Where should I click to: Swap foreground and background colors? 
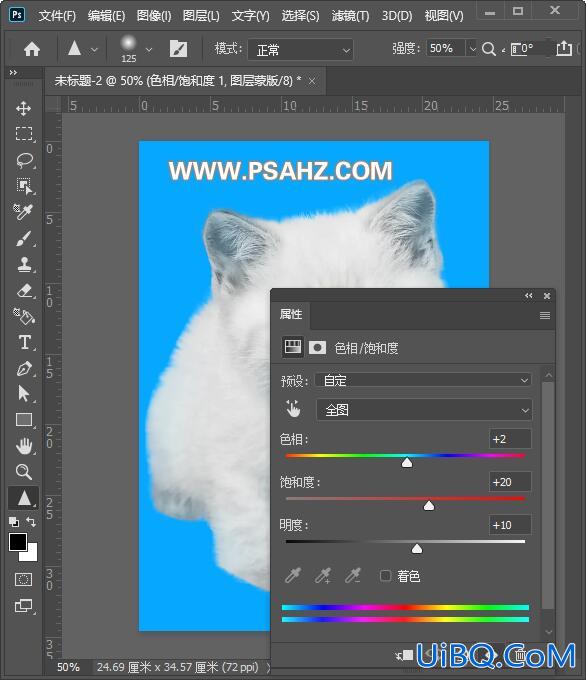(x=31, y=521)
